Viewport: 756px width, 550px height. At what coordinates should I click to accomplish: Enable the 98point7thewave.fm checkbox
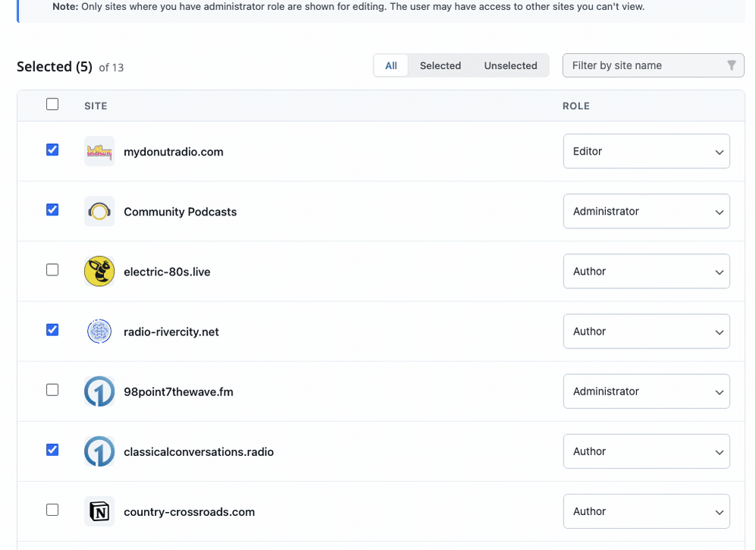pos(52,390)
